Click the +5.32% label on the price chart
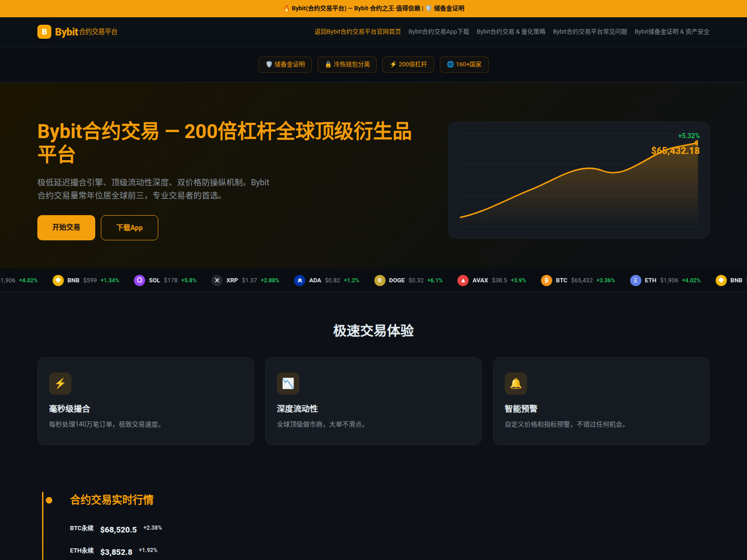The image size is (747, 560). point(688,135)
